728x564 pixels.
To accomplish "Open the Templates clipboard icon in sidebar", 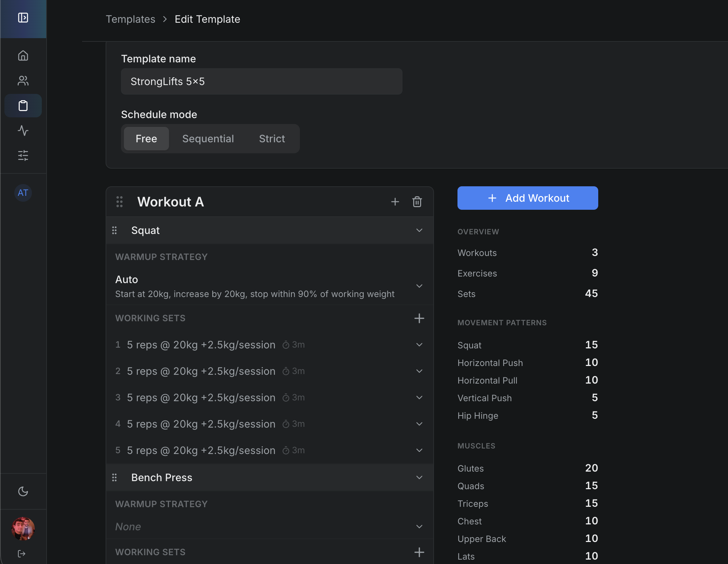I will [x=23, y=106].
